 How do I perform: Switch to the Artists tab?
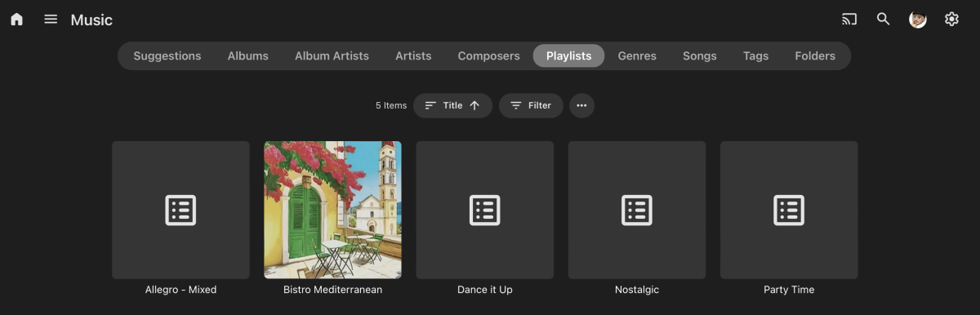(413, 56)
